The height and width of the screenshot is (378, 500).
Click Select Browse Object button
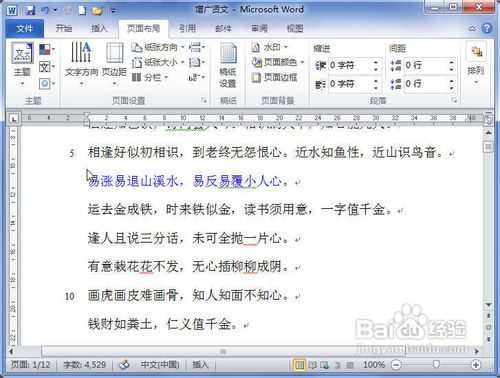tap(488, 327)
